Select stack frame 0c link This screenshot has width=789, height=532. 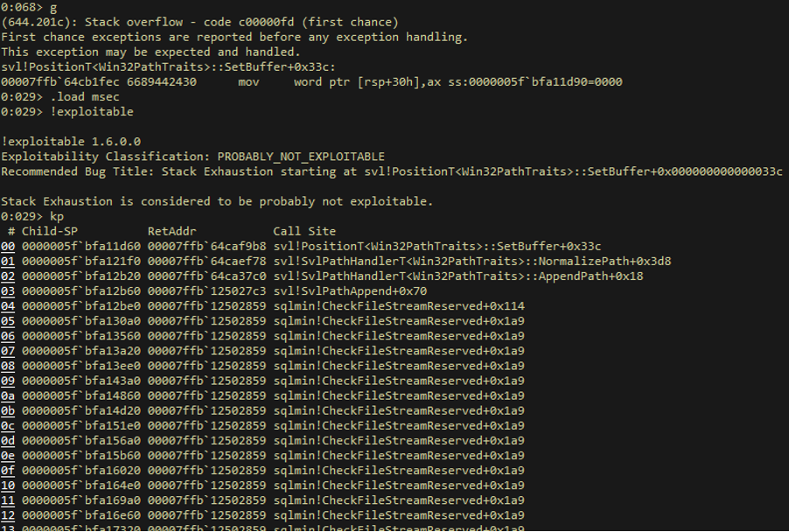[x=8, y=426]
